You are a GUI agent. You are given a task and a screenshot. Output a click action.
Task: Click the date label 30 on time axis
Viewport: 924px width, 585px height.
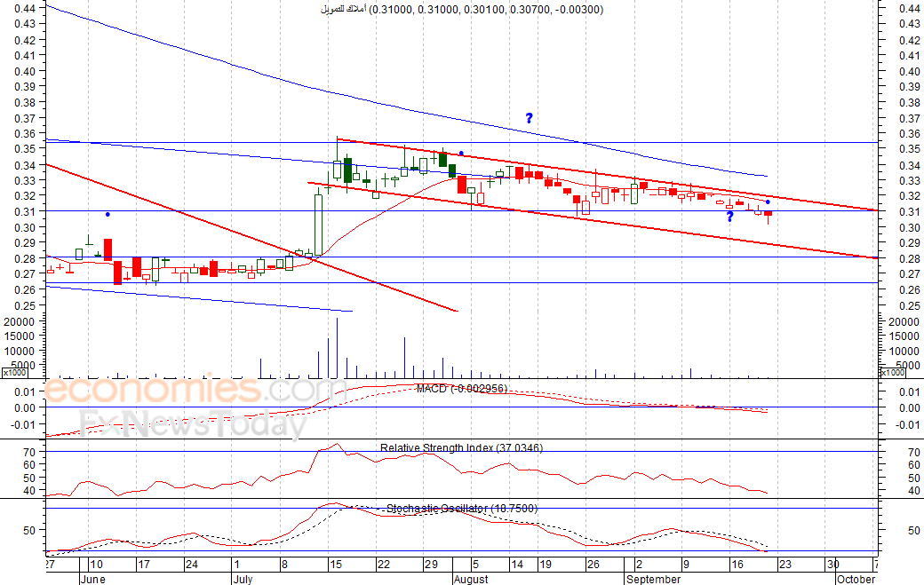coord(832,565)
